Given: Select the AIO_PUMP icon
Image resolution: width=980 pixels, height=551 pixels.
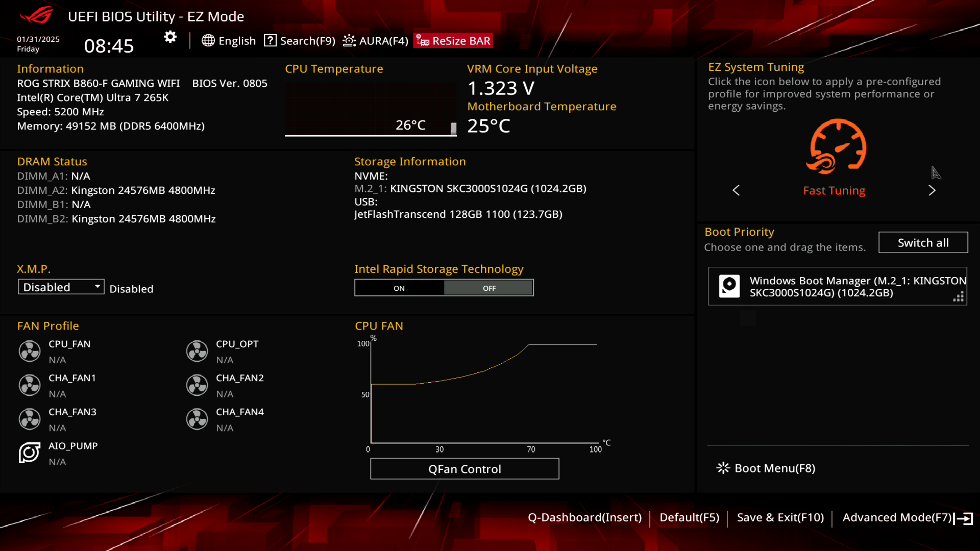Looking at the screenshot, I should [x=30, y=453].
